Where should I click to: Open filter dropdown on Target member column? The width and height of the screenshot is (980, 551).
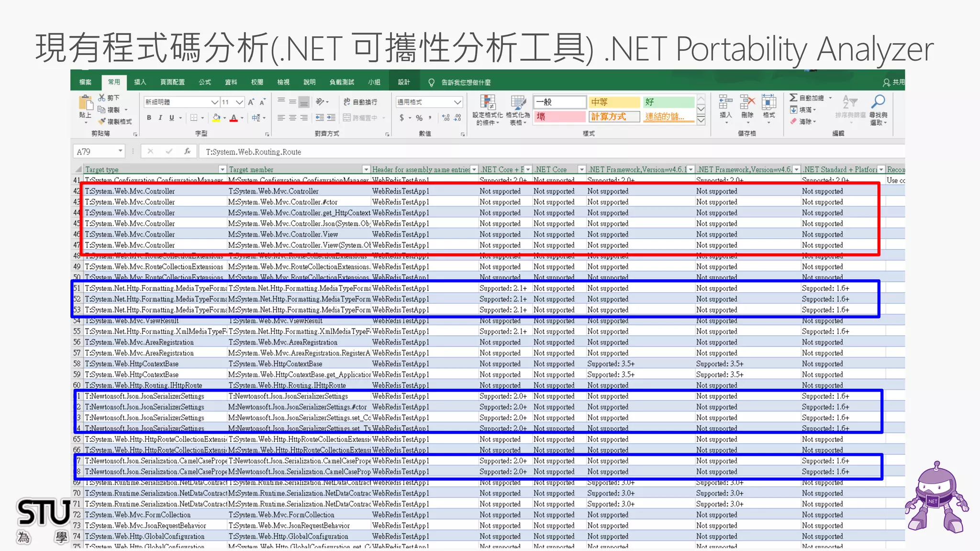coord(366,169)
